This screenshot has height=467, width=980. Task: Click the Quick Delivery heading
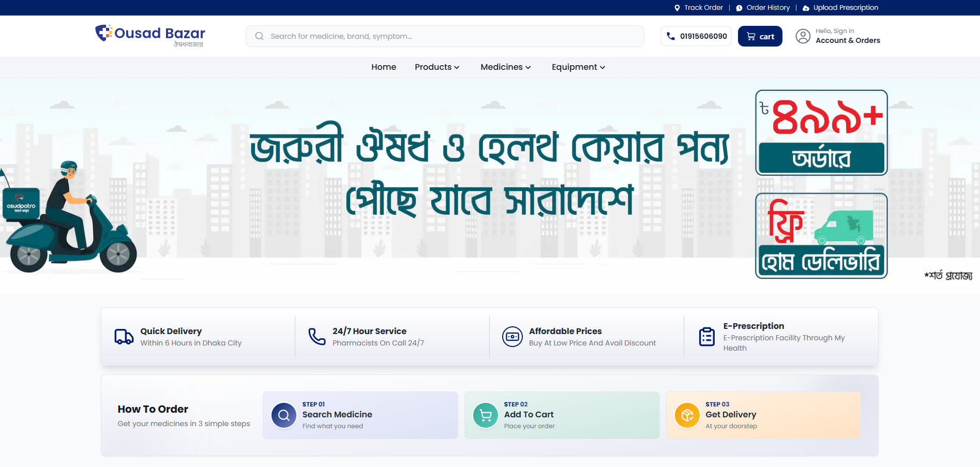(x=171, y=331)
